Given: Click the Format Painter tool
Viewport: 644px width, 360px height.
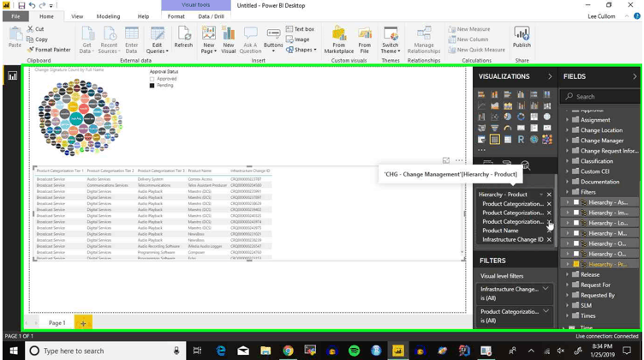Looking at the screenshot, I should pos(49,50).
